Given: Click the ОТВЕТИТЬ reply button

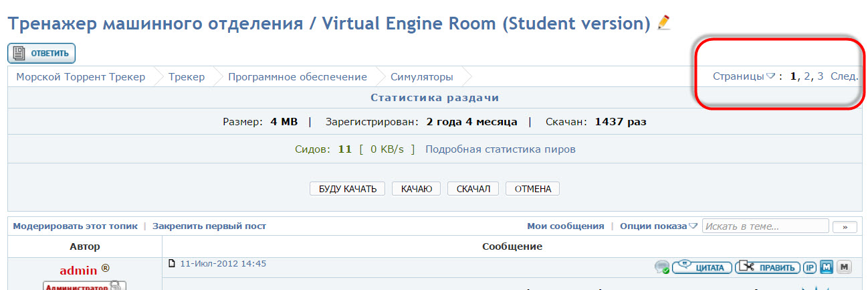Looking at the screenshot, I should click(41, 53).
